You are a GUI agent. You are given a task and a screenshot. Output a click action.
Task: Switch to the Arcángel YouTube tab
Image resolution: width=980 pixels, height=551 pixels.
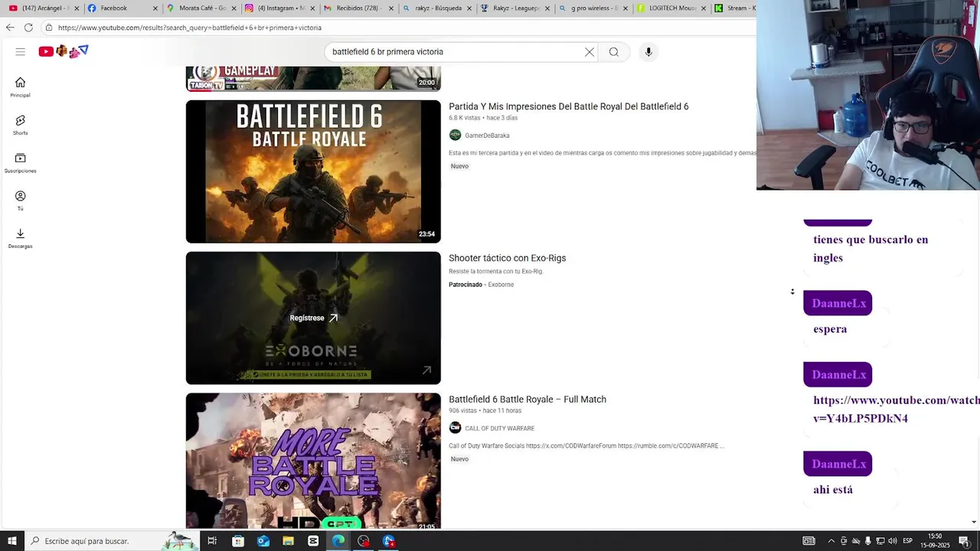pos(44,8)
